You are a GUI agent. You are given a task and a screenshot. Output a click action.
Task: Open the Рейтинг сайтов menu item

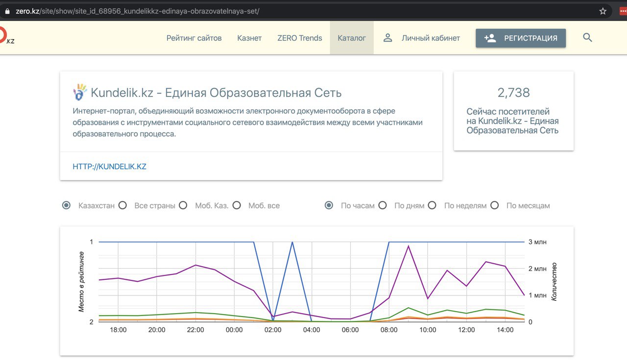(194, 38)
